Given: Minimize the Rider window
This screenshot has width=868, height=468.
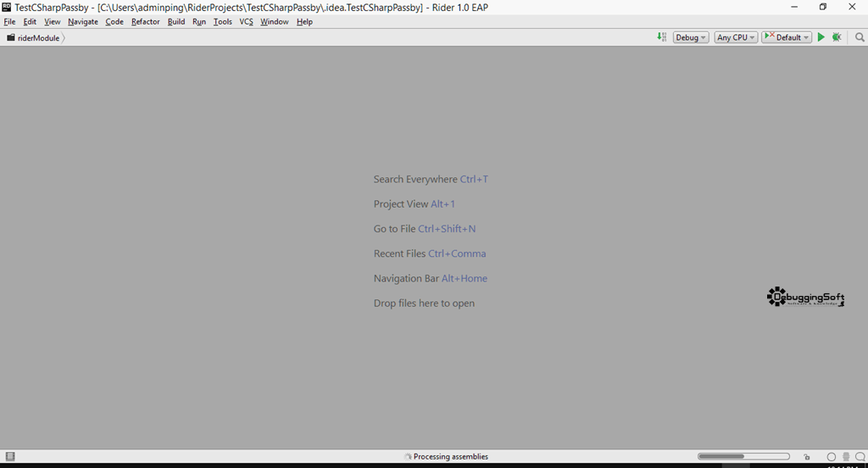Looking at the screenshot, I should pyautogui.click(x=794, y=7).
